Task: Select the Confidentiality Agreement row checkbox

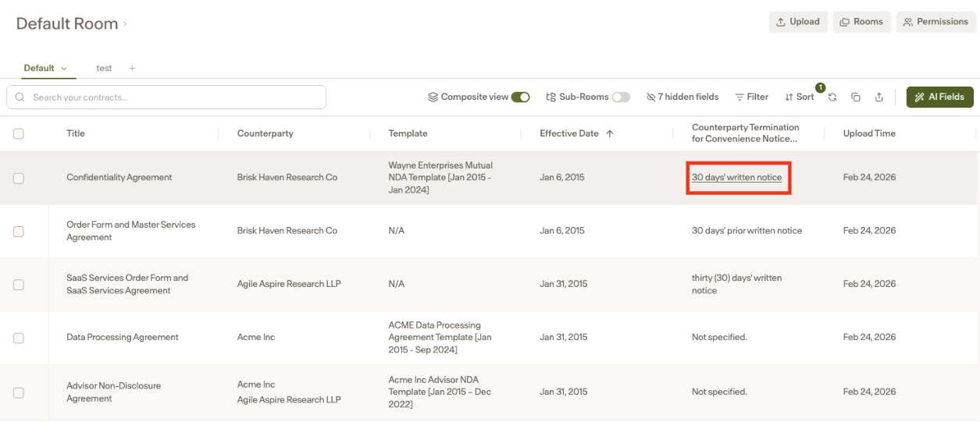Action: point(19,178)
